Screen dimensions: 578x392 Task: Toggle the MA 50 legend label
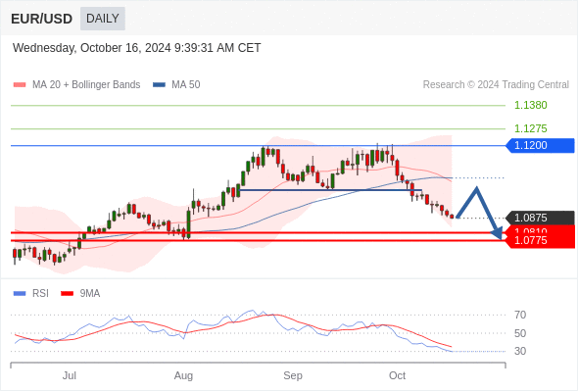point(186,85)
